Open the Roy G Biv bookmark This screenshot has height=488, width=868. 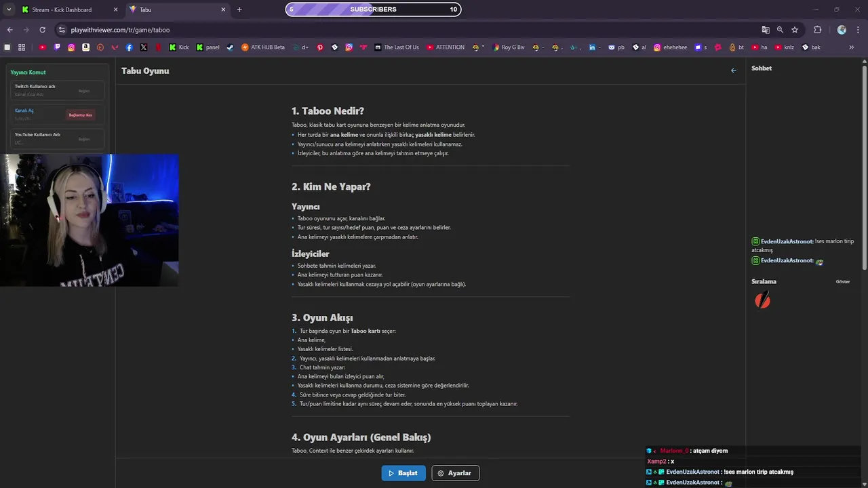tap(508, 47)
